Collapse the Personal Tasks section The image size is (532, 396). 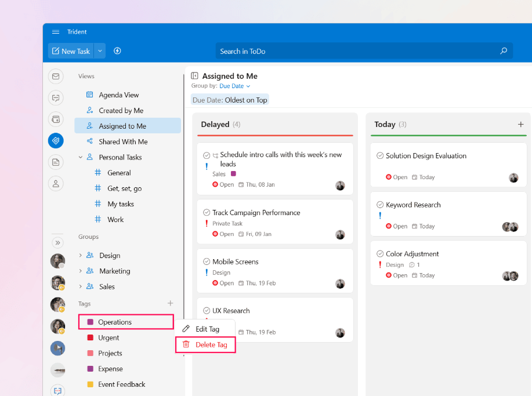pyautogui.click(x=81, y=157)
